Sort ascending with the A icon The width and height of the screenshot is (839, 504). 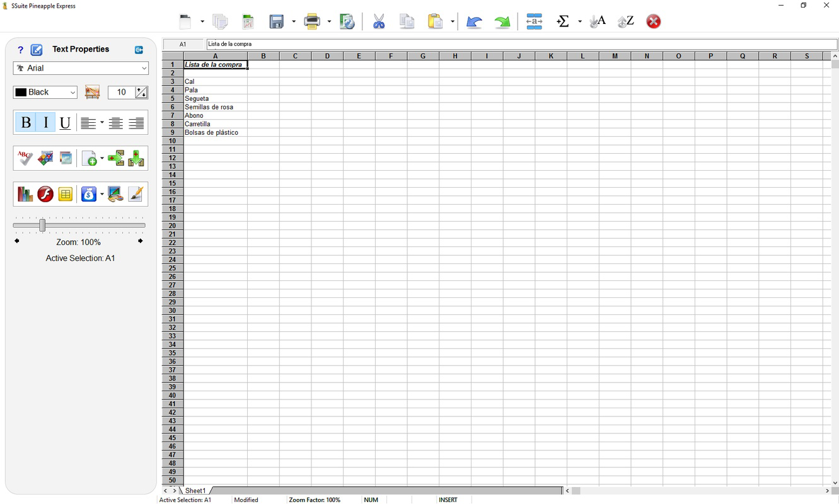tap(598, 21)
